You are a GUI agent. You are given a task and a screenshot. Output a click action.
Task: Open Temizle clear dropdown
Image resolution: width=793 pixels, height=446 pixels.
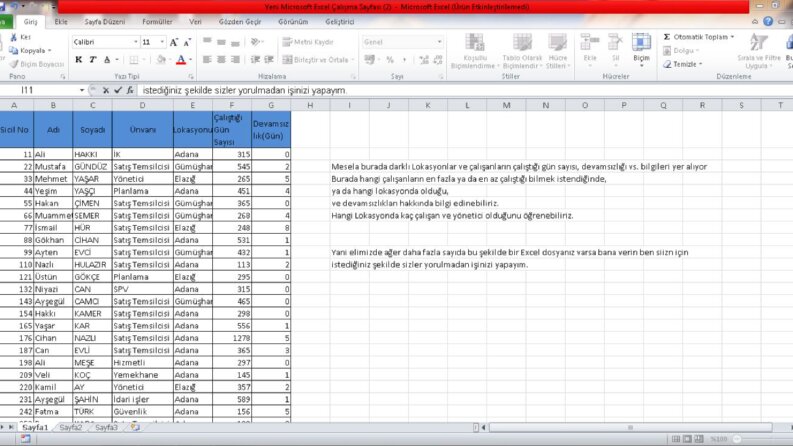683,64
